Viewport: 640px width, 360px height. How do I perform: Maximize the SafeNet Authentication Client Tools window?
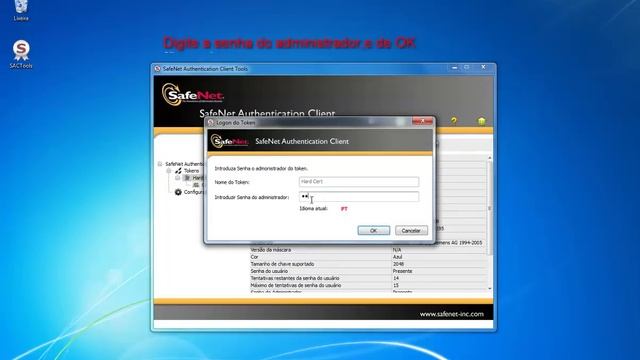(467, 67)
